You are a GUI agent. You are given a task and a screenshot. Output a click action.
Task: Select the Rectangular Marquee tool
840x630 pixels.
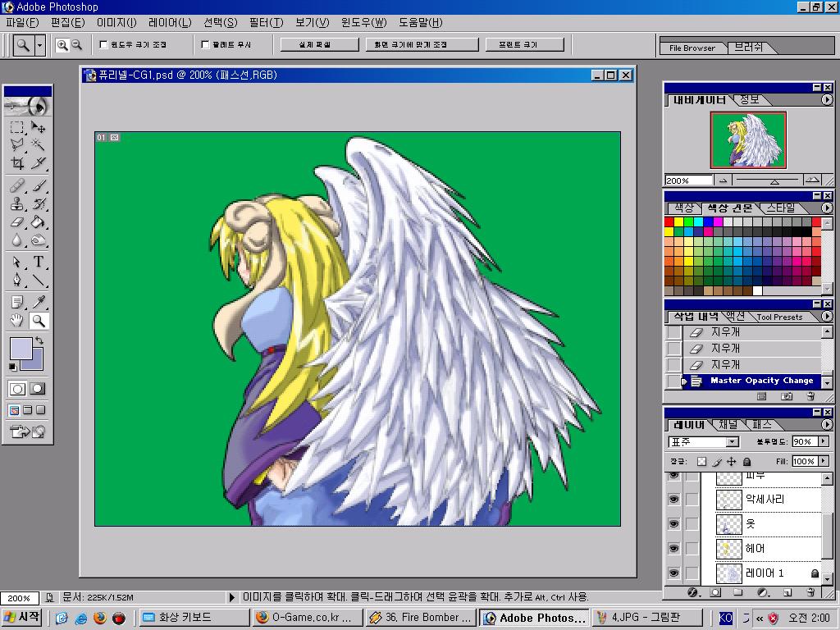(x=17, y=127)
